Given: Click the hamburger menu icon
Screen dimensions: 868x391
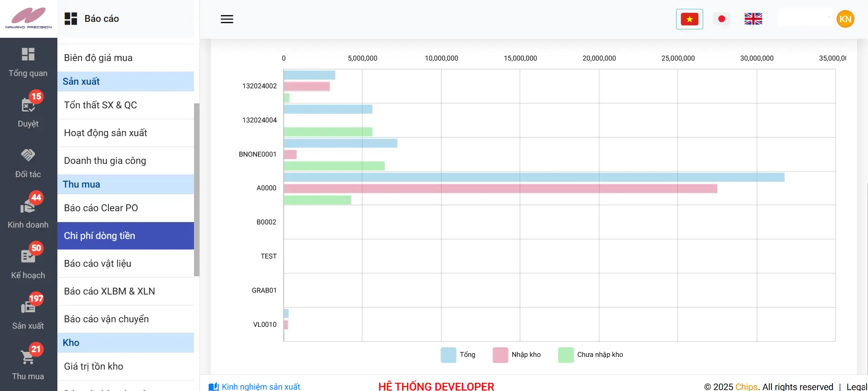Looking at the screenshot, I should 227,19.
